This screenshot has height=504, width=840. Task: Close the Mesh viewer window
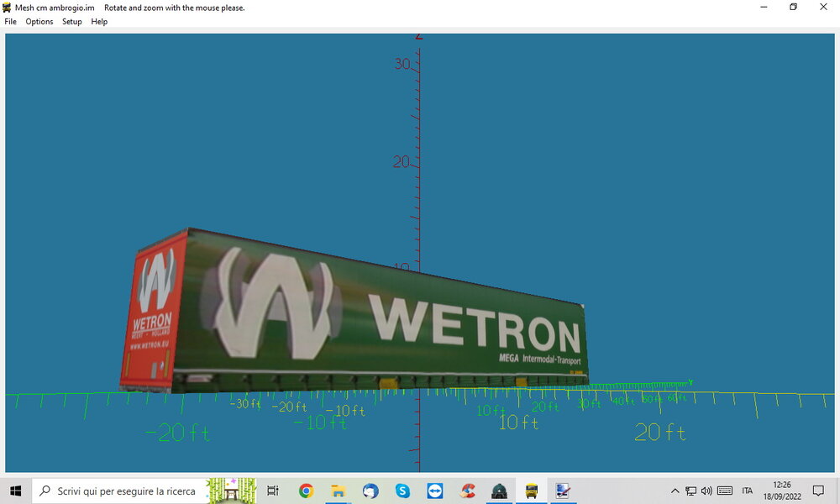point(823,7)
